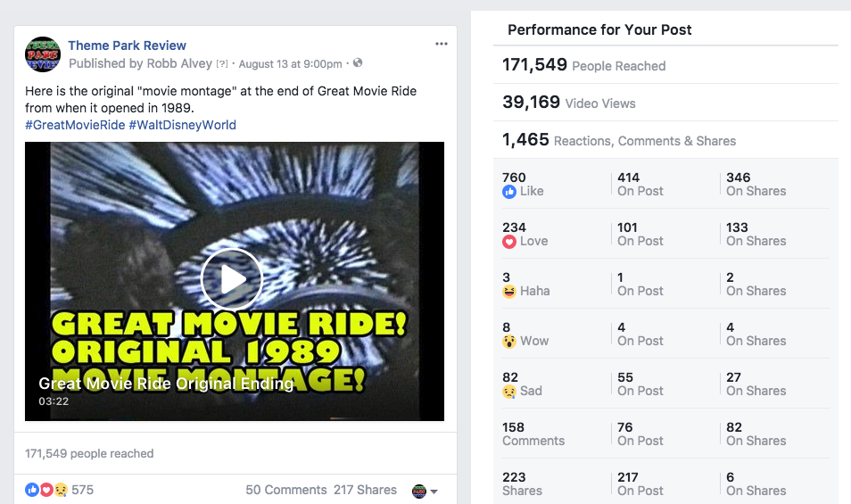
Task: Click the 234 Love total
Action: point(525,235)
